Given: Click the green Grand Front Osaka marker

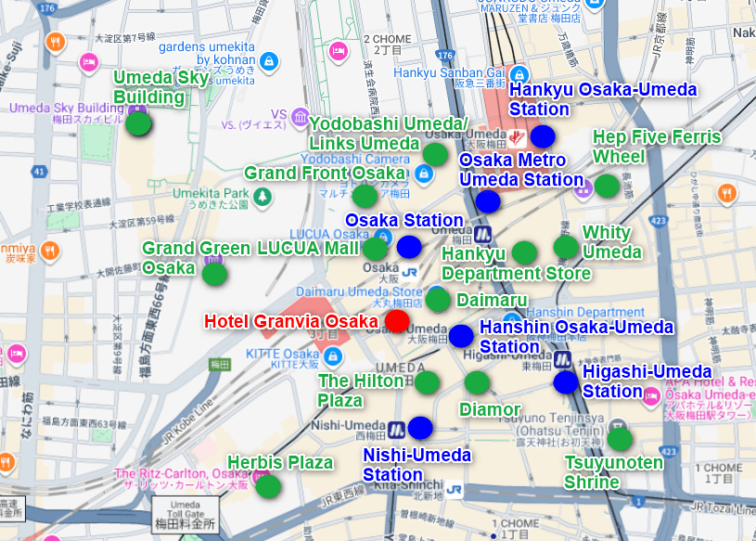Looking at the screenshot, I should (x=365, y=196).
